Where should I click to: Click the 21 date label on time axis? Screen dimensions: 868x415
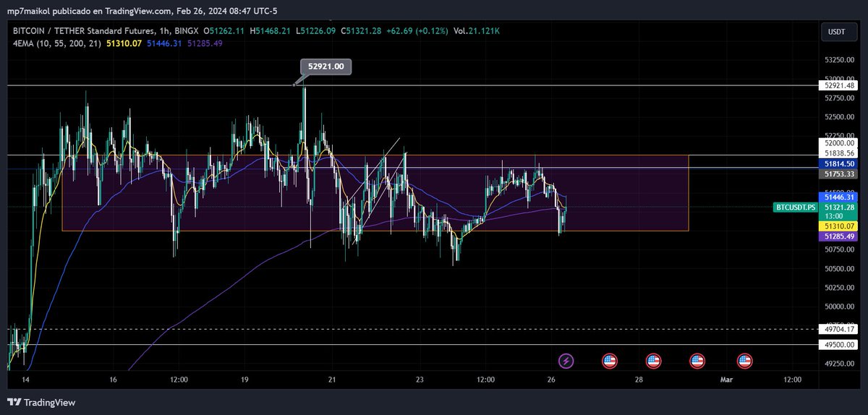click(x=332, y=380)
